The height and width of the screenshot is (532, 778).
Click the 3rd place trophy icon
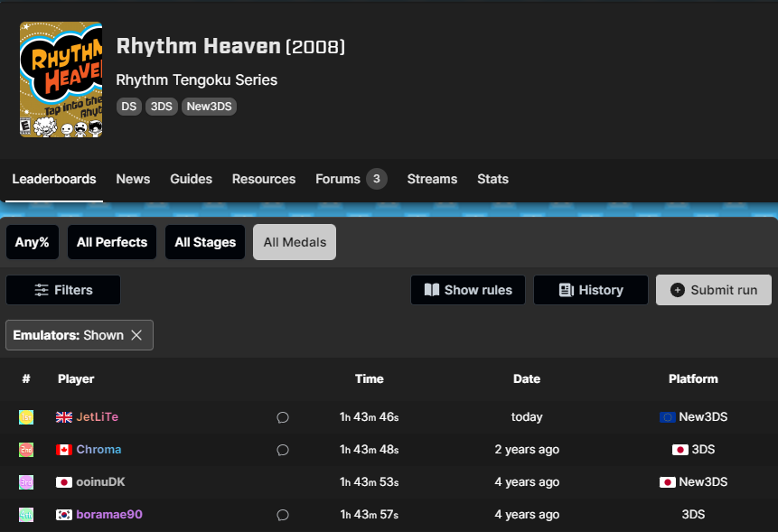[26, 482]
